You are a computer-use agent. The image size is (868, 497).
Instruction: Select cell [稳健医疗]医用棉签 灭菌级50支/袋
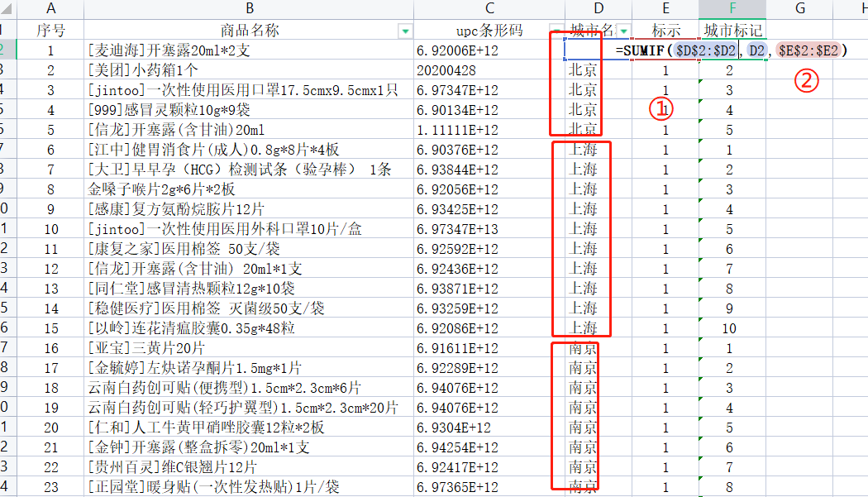pyautogui.click(x=249, y=308)
